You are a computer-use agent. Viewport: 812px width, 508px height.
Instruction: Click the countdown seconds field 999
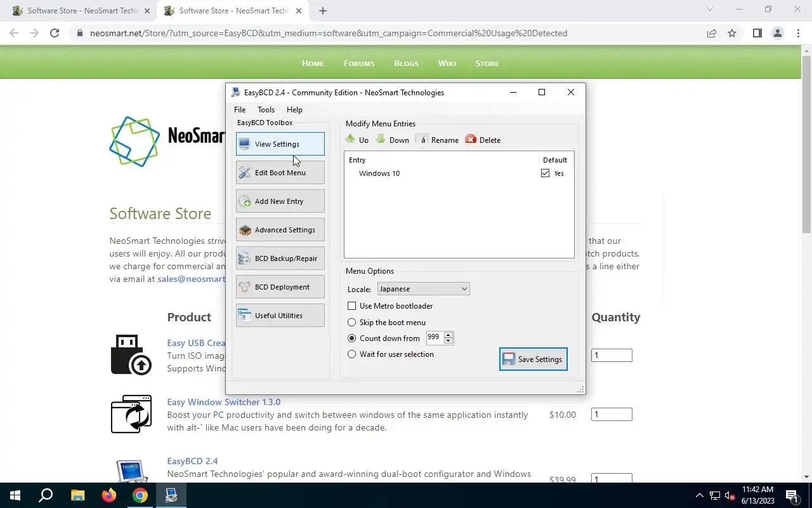pos(435,338)
